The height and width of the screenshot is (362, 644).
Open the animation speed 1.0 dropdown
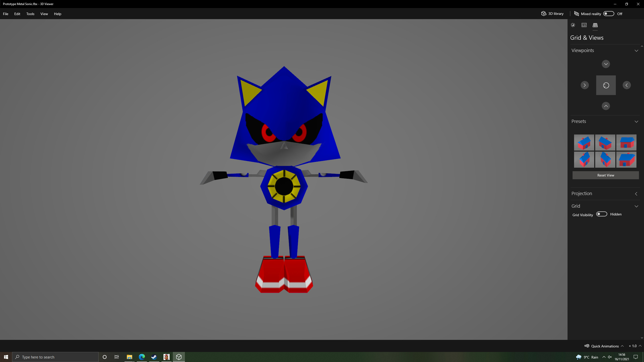coord(635,346)
